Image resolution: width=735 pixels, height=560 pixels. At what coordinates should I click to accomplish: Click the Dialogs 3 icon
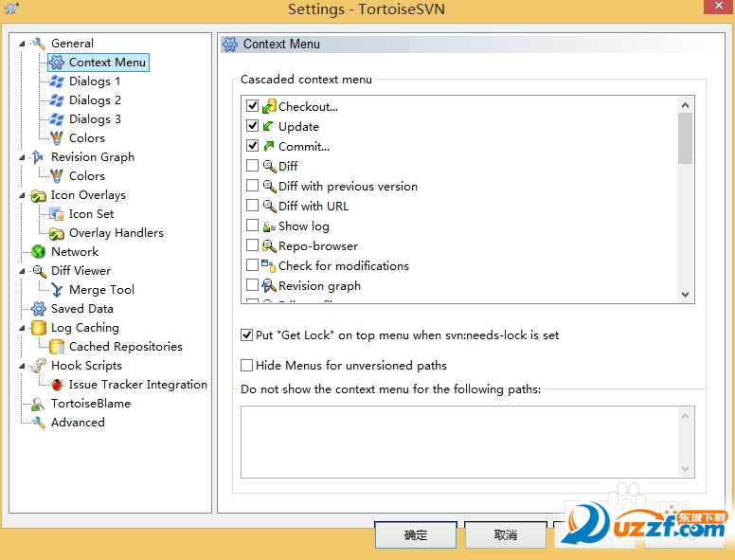[57, 119]
